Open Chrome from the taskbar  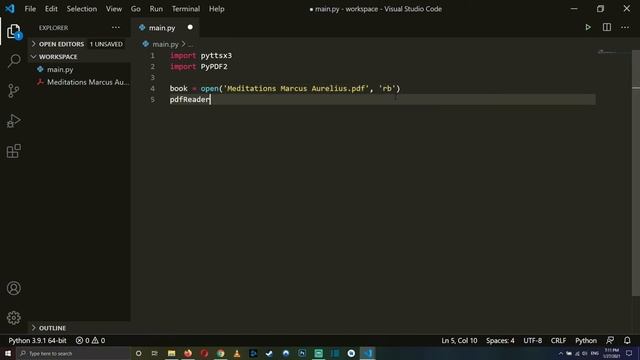[x=220, y=353]
